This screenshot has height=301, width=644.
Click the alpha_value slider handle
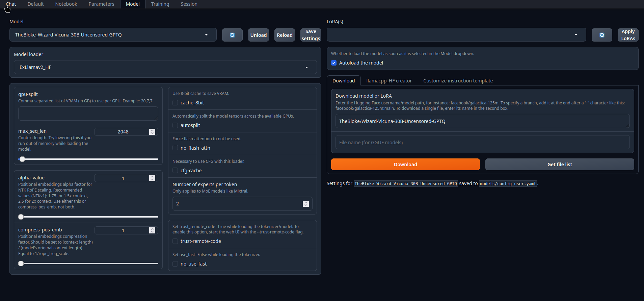[x=21, y=217]
